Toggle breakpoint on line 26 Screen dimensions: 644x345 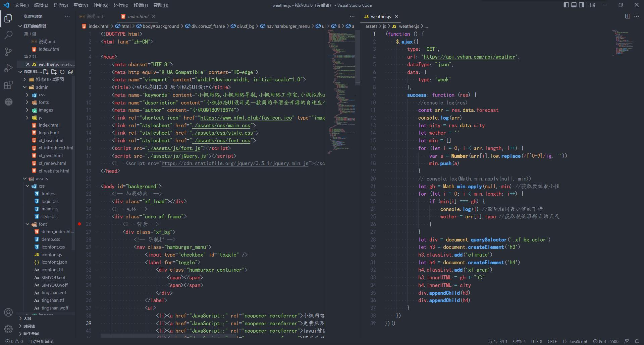(79, 224)
